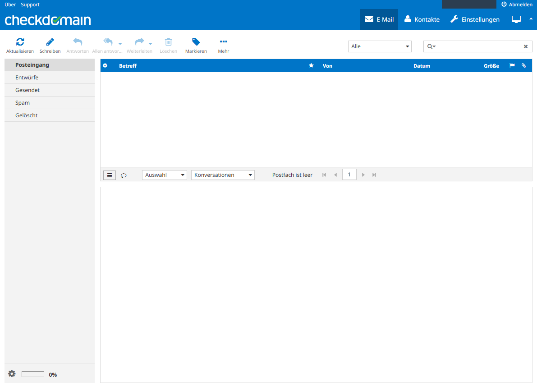
Task: Click the folder actions gear at bottom left
Action: pyautogui.click(x=12, y=374)
